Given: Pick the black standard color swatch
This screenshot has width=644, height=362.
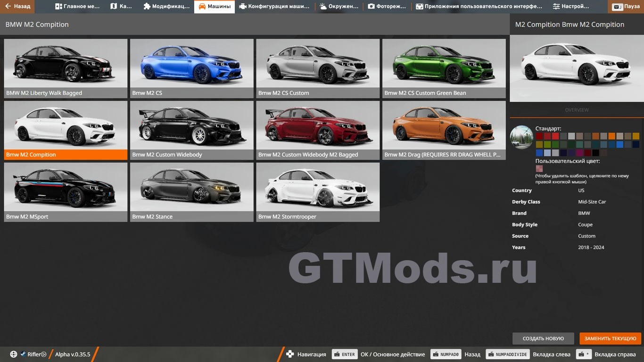Looking at the screenshot, I should [595, 153].
